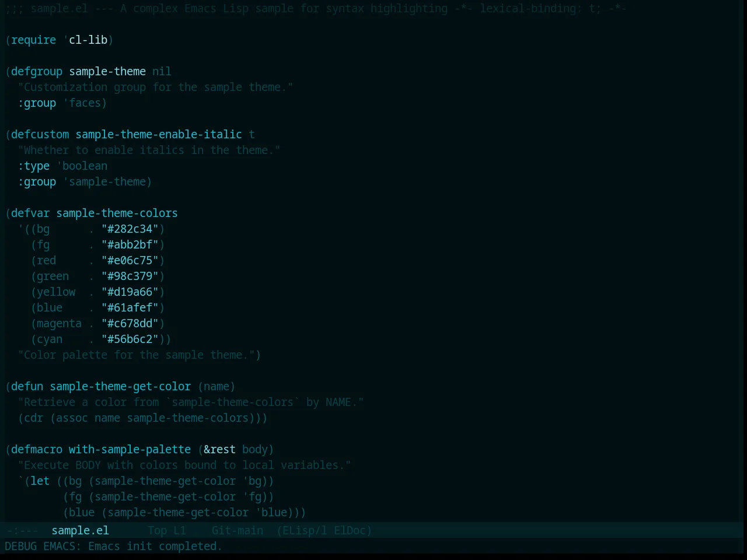Click the color string "#d19a66"
Image resolution: width=747 pixels, height=560 pixels.
130,292
